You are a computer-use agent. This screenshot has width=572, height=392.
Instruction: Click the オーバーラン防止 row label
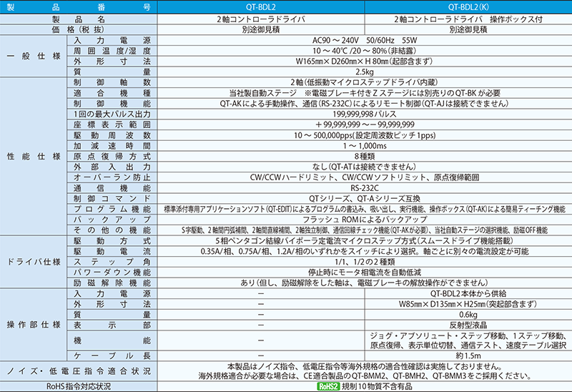tap(112, 177)
